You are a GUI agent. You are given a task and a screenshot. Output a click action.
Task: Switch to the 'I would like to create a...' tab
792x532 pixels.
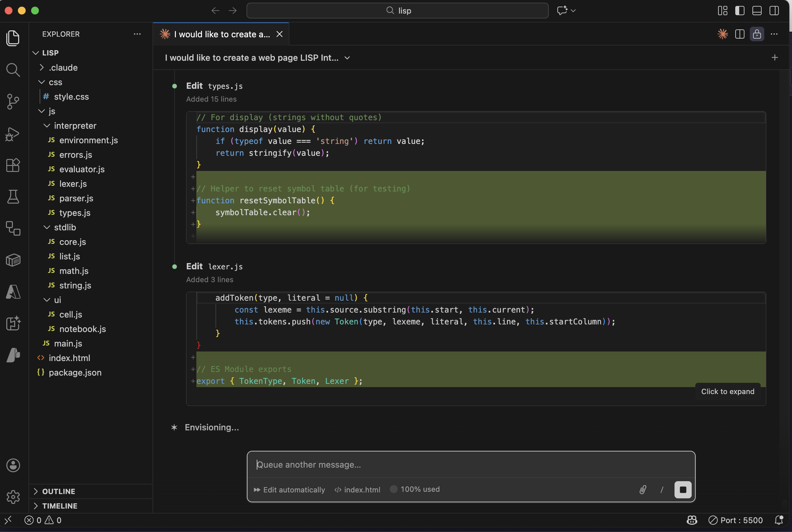click(x=220, y=34)
